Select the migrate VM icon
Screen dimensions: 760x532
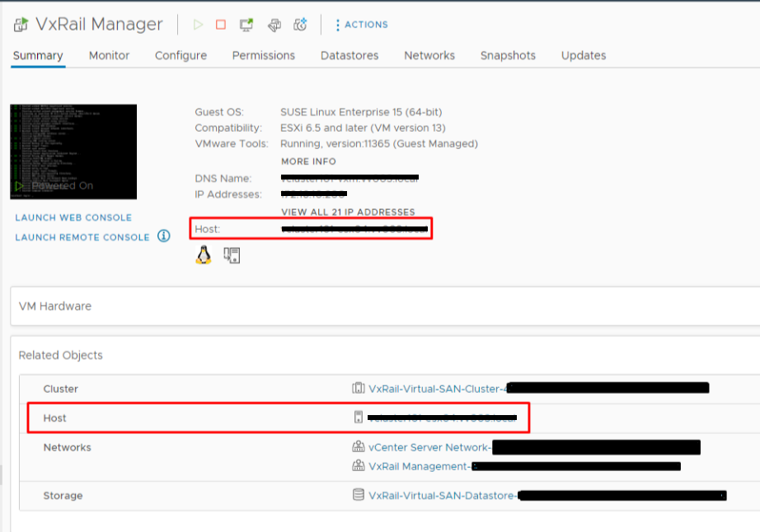(274, 25)
